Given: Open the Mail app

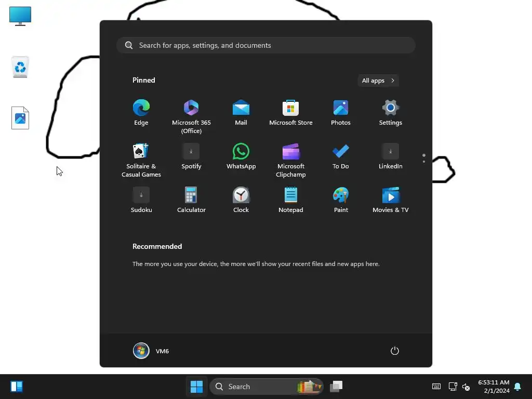Looking at the screenshot, I should coord(241,113).
